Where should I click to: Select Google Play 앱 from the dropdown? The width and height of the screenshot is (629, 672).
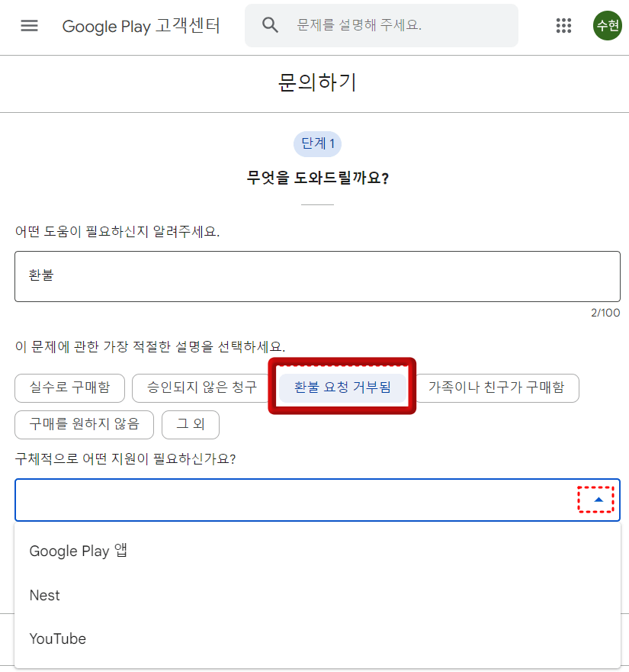(x=79, y=551)
